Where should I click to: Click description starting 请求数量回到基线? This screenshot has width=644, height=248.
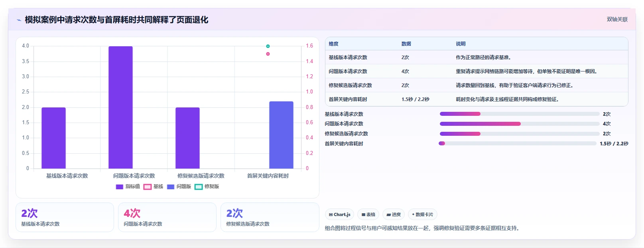514,85
